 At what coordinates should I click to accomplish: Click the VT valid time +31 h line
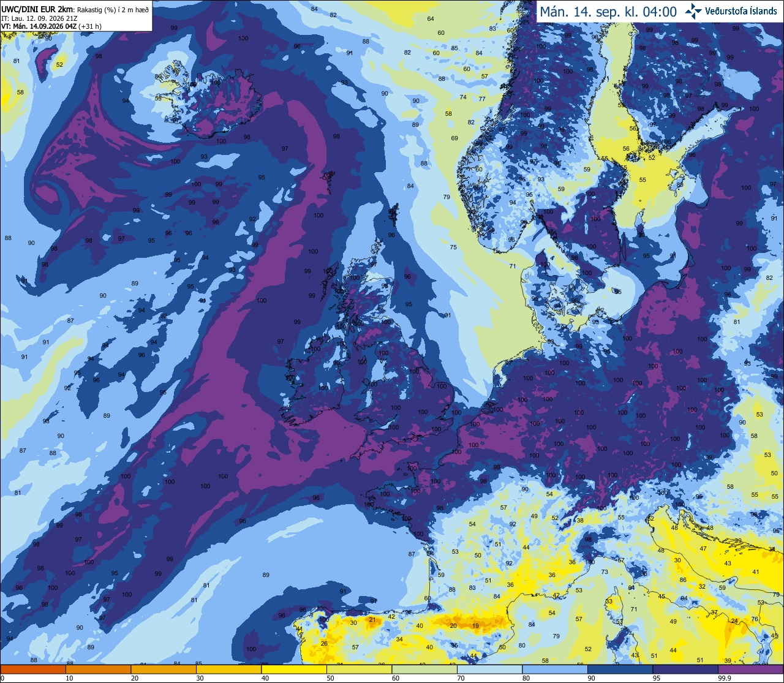click(x=51, y=26)
